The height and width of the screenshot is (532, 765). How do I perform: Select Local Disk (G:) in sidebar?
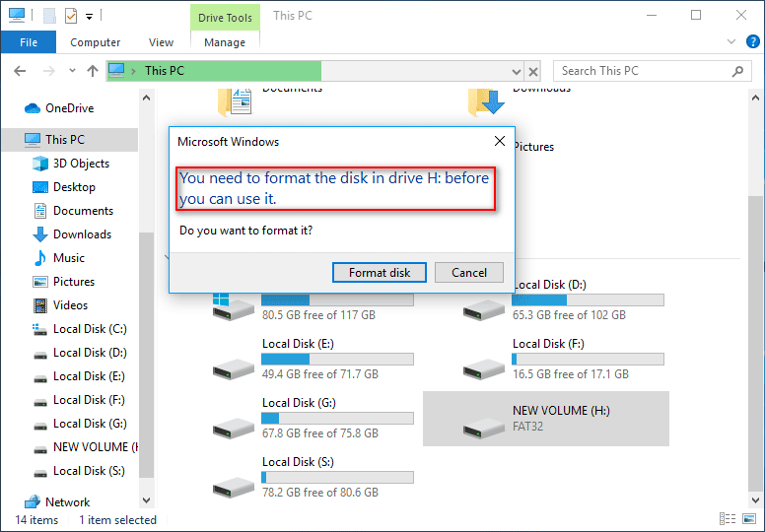click(90, 424)
